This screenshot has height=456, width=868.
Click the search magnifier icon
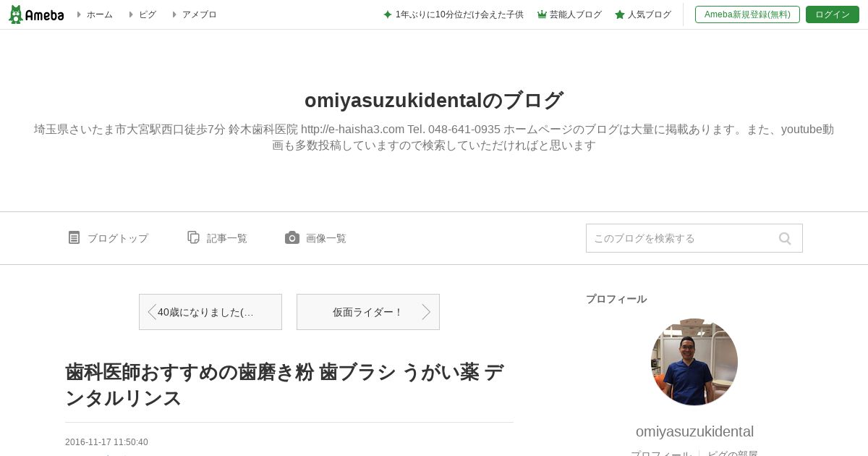(x=785, y=238)
